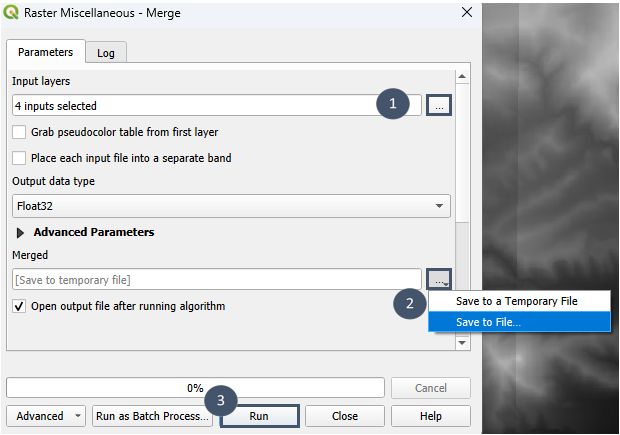
Task: Click the QGIS logo icon in title bar
Action: pos(15,12)
